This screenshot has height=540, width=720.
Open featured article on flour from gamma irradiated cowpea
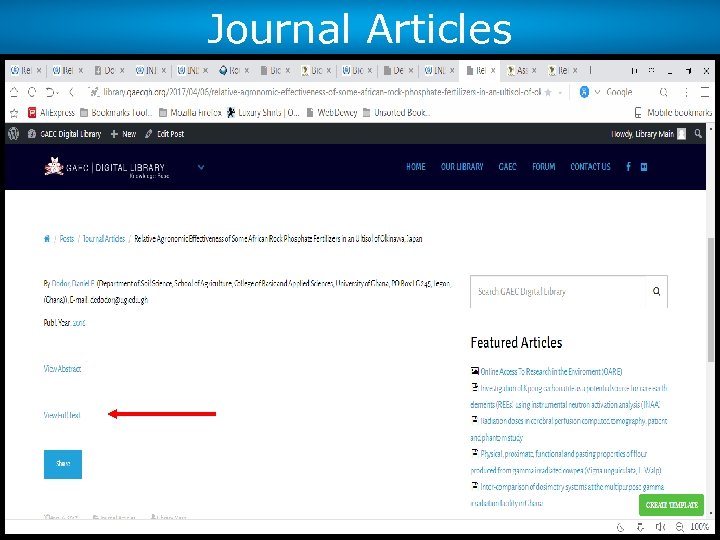coord(566,462)
